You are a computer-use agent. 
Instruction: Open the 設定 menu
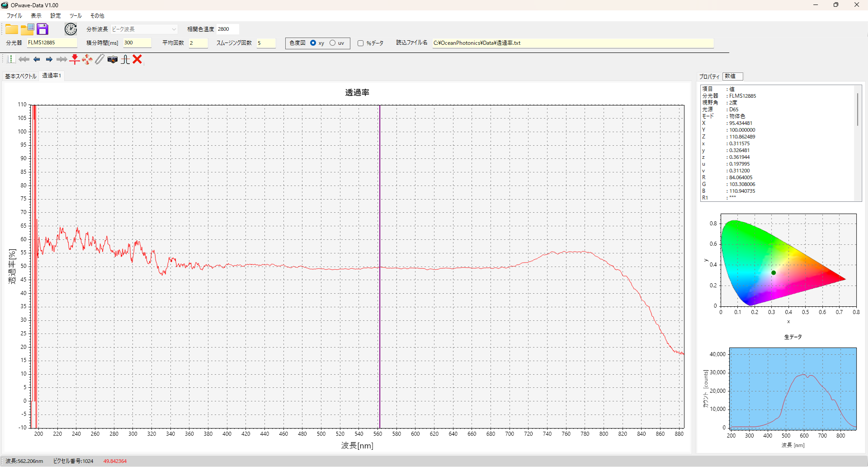pyautogui.click(x=56, y=16)
